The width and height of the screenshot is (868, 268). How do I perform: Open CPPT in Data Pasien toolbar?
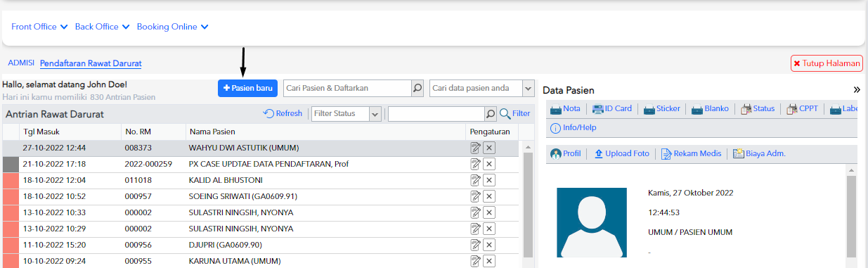tap(802, 109)
